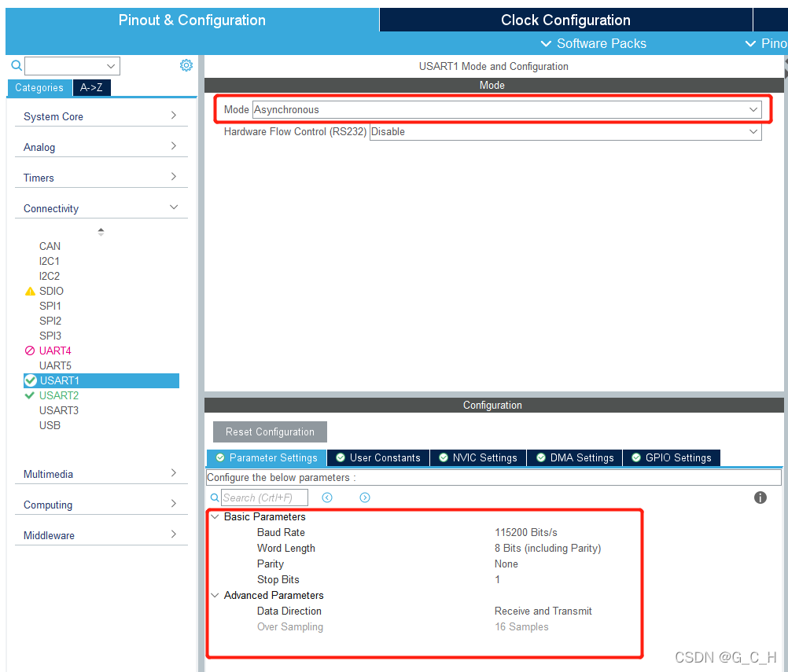
Task: Click the Stop Bits value 1
Action: point(497,579)
